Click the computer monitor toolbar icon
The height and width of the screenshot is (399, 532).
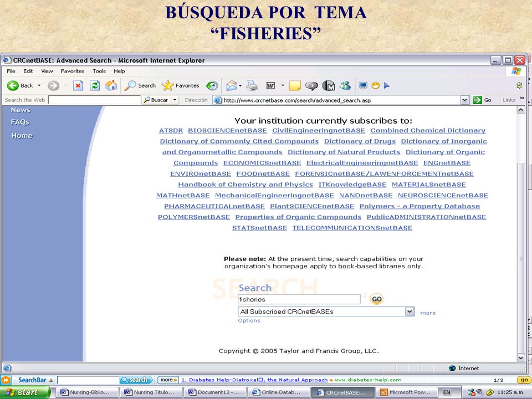coord(363,85)
